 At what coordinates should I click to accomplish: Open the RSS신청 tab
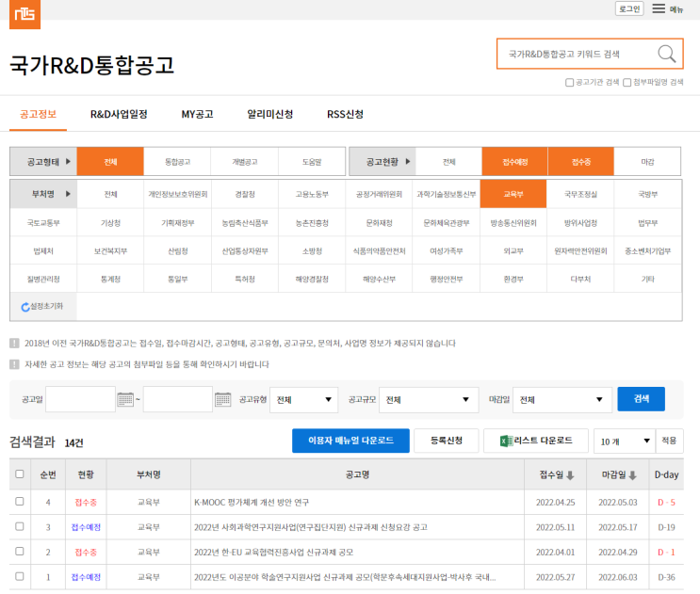point(345,114)
